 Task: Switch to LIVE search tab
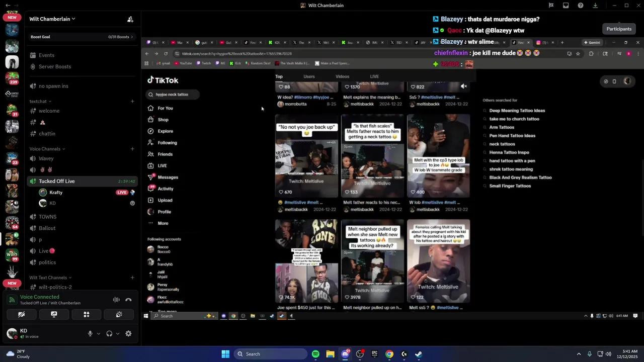click(x=374, y=76)
